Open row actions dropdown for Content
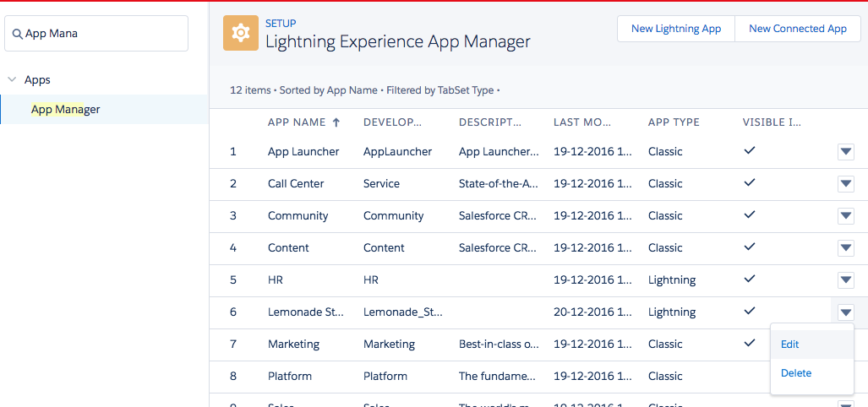868x407 pixels. (845, 248)
